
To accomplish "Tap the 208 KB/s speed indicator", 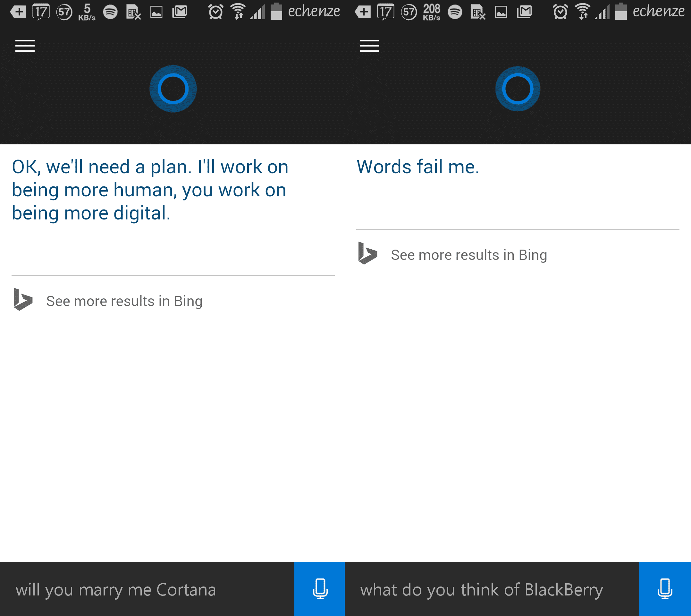I will coord(432,12).
